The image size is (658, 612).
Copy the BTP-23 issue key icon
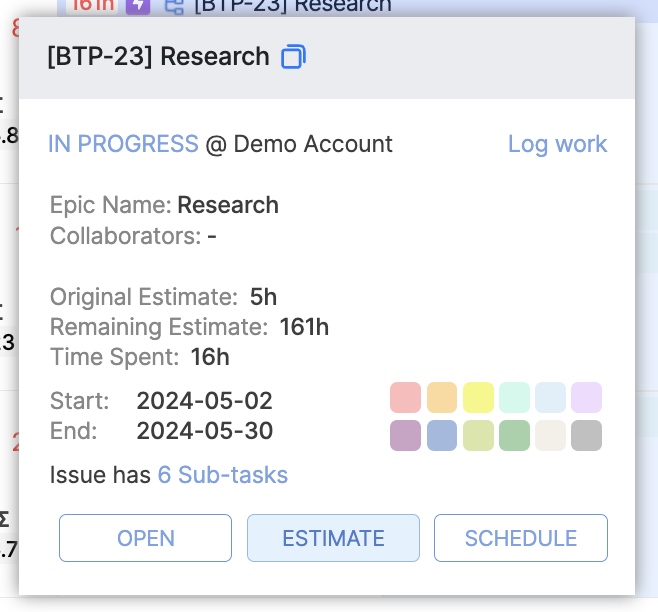point(293,57)
